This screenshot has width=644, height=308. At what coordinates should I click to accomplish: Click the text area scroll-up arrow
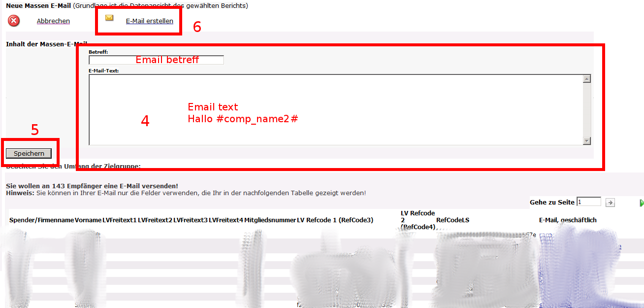click(x=586, y=79)
